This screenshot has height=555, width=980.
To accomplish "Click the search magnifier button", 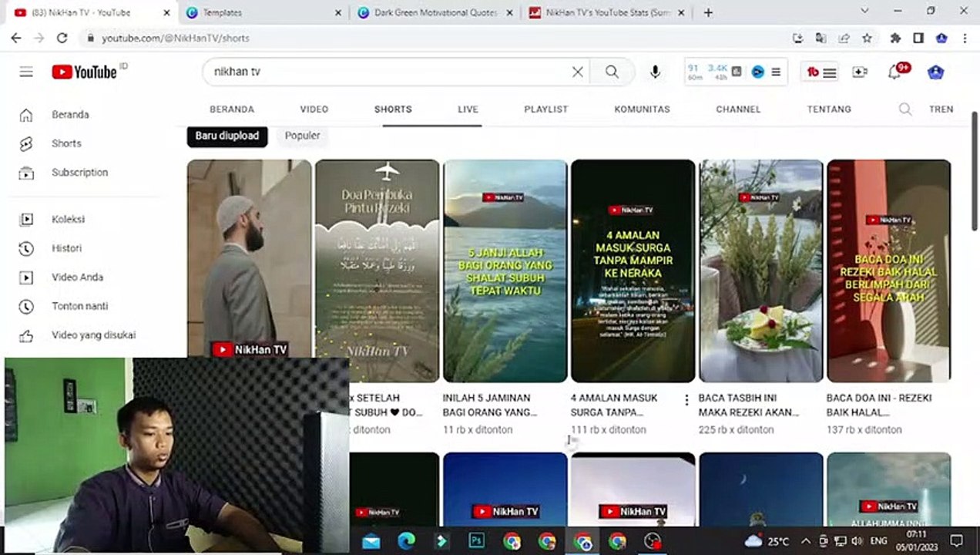I will (612, 72).
